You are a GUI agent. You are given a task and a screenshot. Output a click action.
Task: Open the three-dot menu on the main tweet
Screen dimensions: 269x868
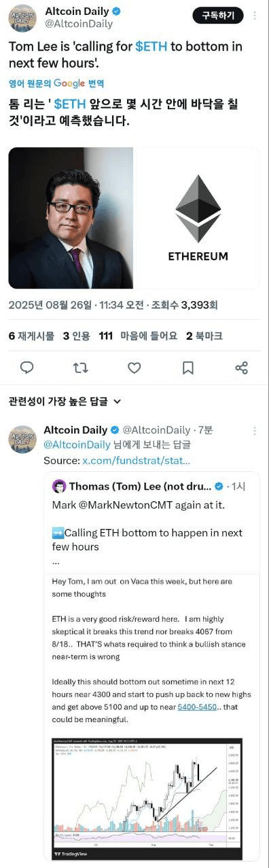(255, 16)
